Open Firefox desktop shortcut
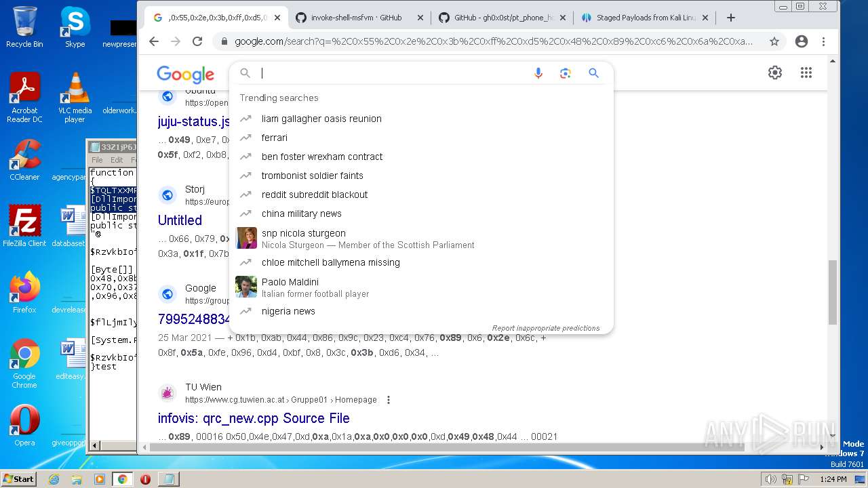This screenshot has height=488, width=868. point(24,293)
